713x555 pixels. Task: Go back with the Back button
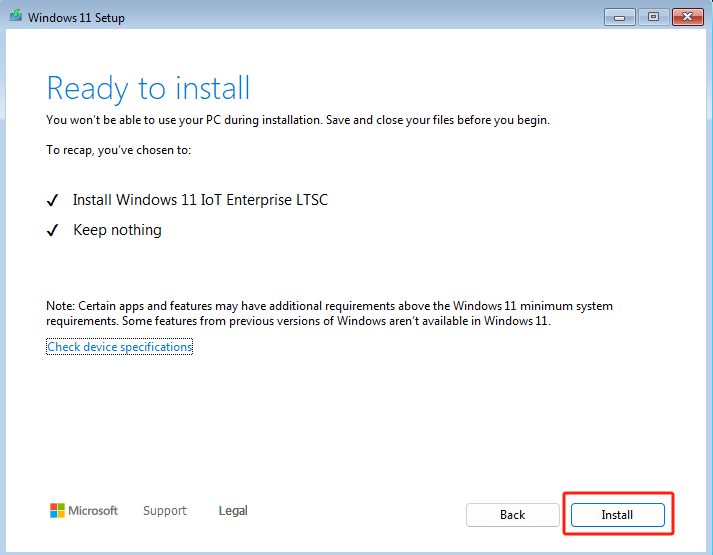(512, 515)
